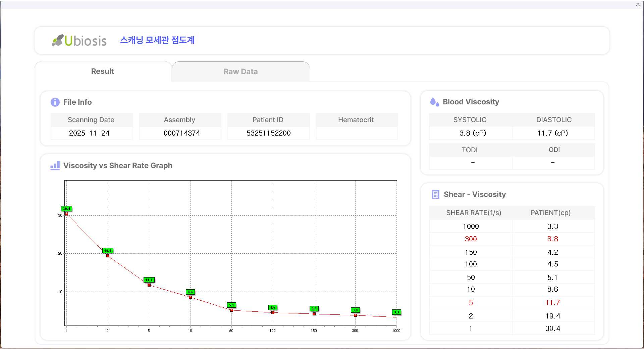Viewport: 644px width, 349px height.
Task: Select the Result tab
Action: (103, 71)
